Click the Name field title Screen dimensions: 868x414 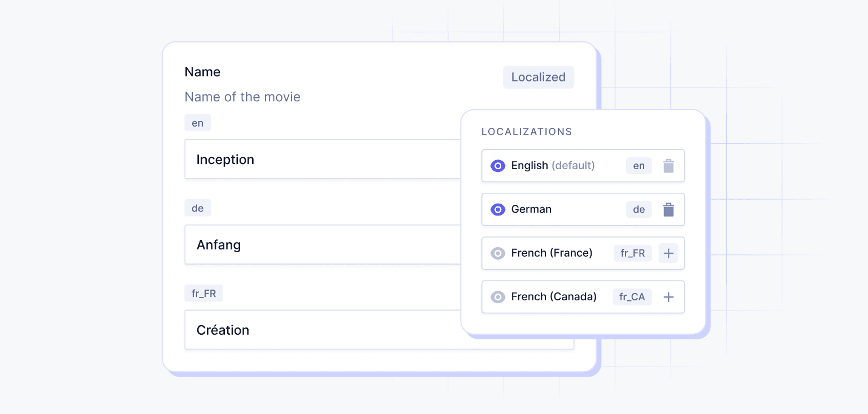pyautogui.click(x=202, y=72)
